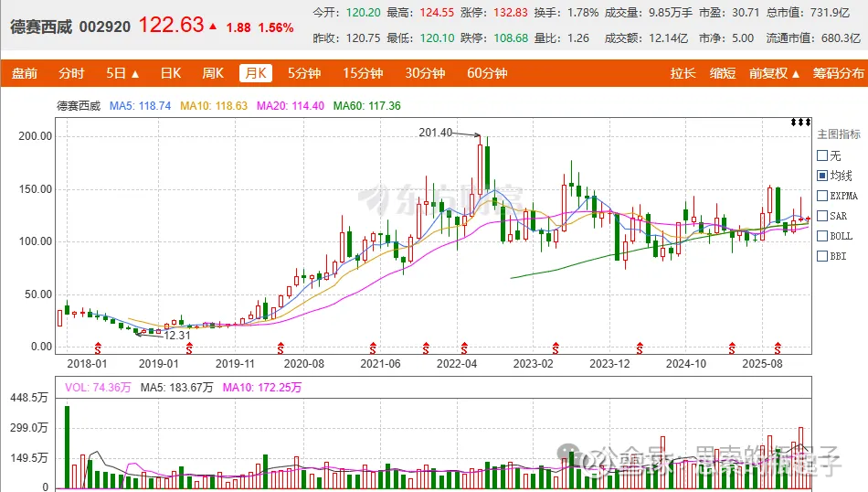The width and height of the screenshot is (868, 492).
Task: Check the 无 indicator checkbox
Action: 822,155
